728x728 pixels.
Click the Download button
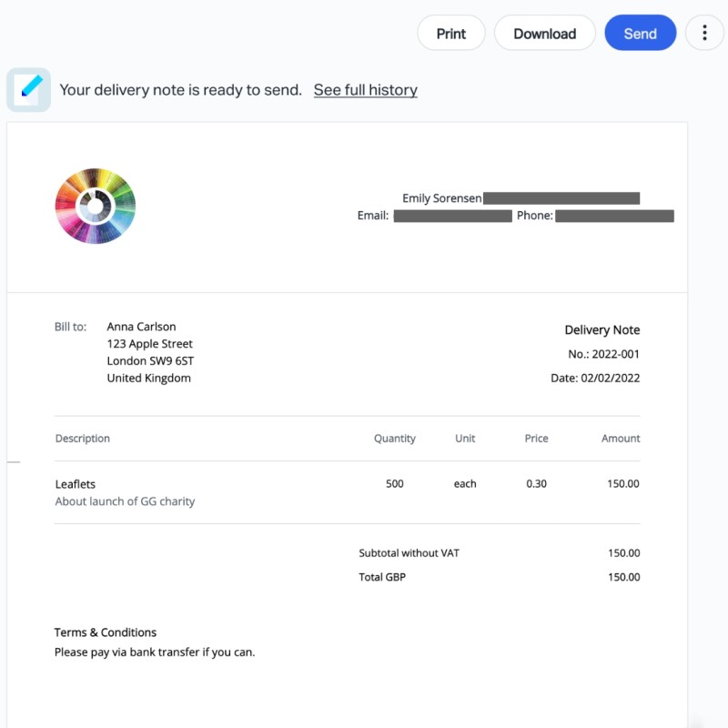(544, 33)
